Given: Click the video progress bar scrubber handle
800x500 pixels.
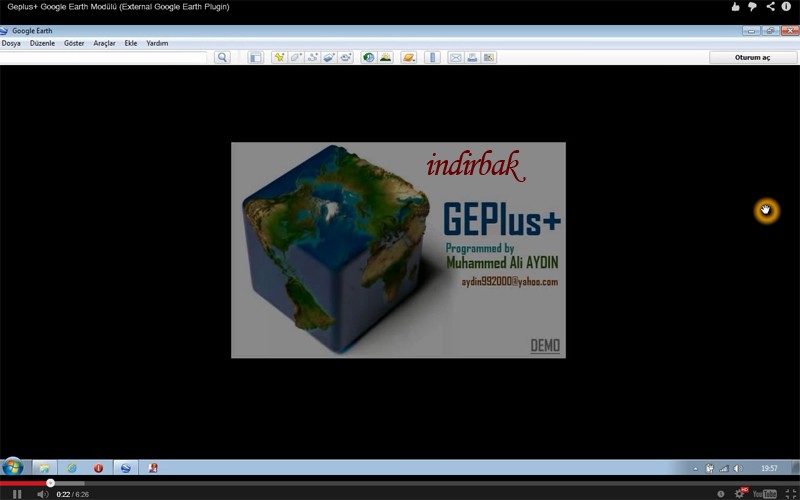Looking at the screenshot, I should [51, 483].
